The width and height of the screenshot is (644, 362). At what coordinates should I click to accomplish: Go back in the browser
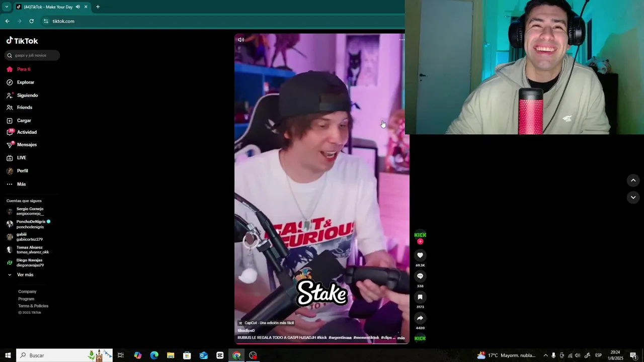7,21
